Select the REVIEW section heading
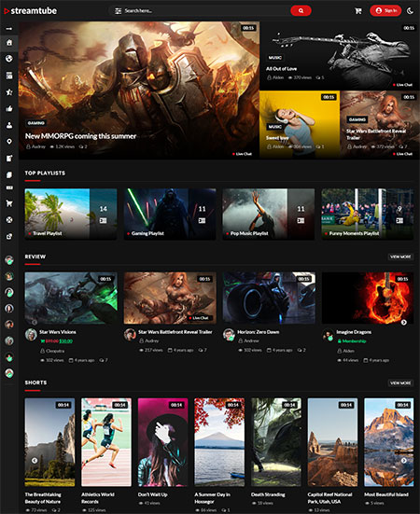420x514 pixels. [x=35, y=257]
